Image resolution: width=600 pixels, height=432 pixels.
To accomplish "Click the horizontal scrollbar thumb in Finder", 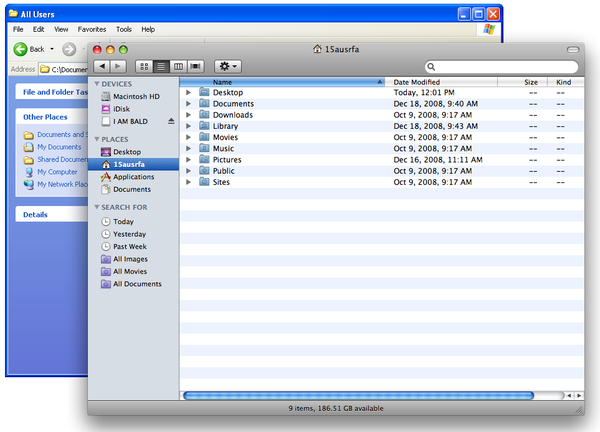I will click(359, 396).
